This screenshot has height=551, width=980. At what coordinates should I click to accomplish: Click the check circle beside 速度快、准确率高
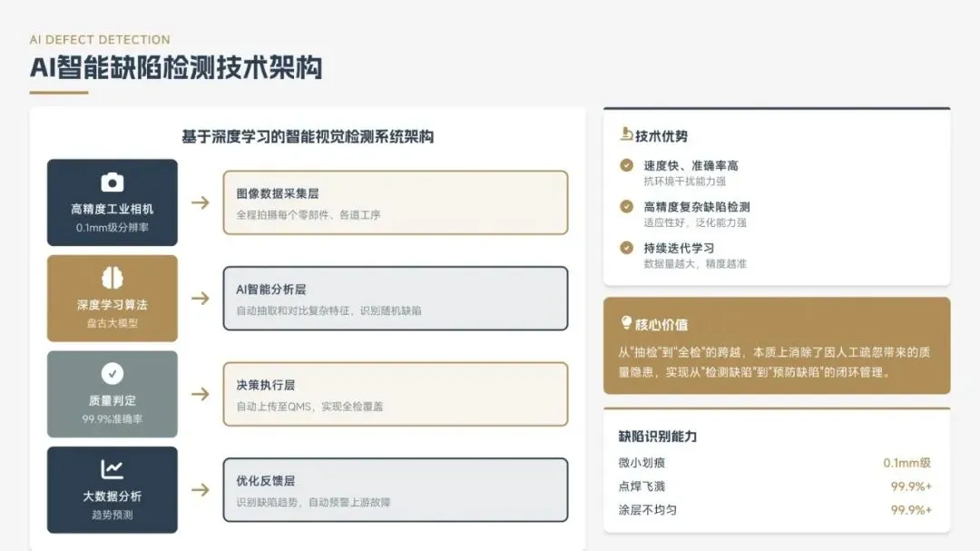tap(626, 165)
